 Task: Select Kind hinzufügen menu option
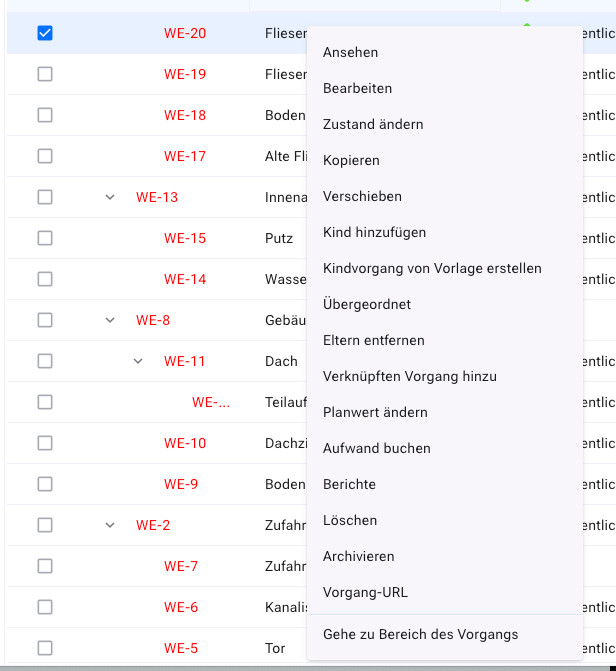point(374,232)
